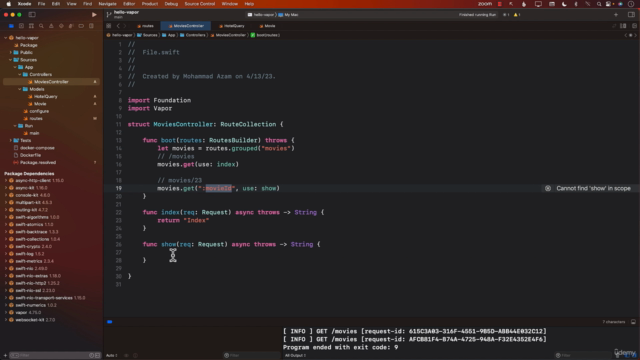Open the main file under Run
The height and width of the screenshot is (360, 640).
(x=34, y=133)
